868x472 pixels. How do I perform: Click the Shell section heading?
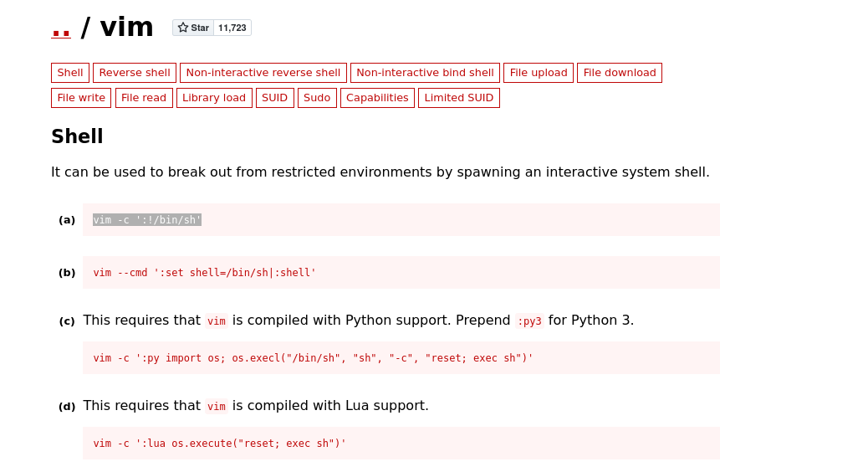(x=77, y=136)
